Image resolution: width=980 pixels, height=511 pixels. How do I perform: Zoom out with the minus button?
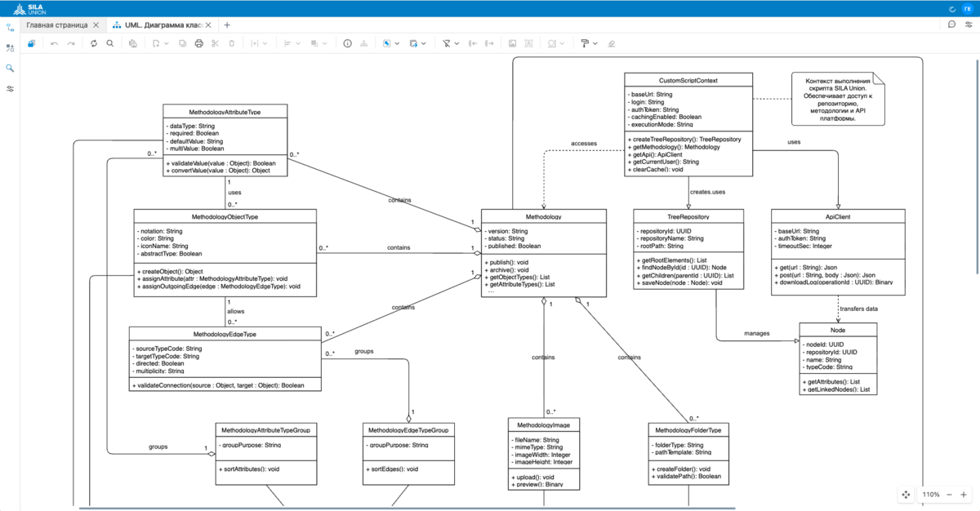click(948, 495)
